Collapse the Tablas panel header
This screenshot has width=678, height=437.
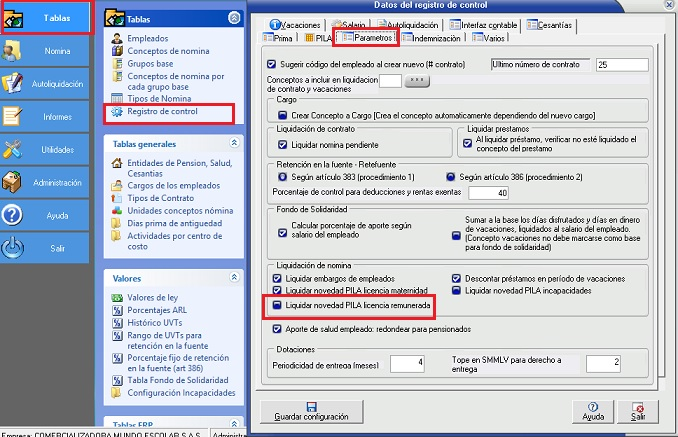click(x=234, y=17)
